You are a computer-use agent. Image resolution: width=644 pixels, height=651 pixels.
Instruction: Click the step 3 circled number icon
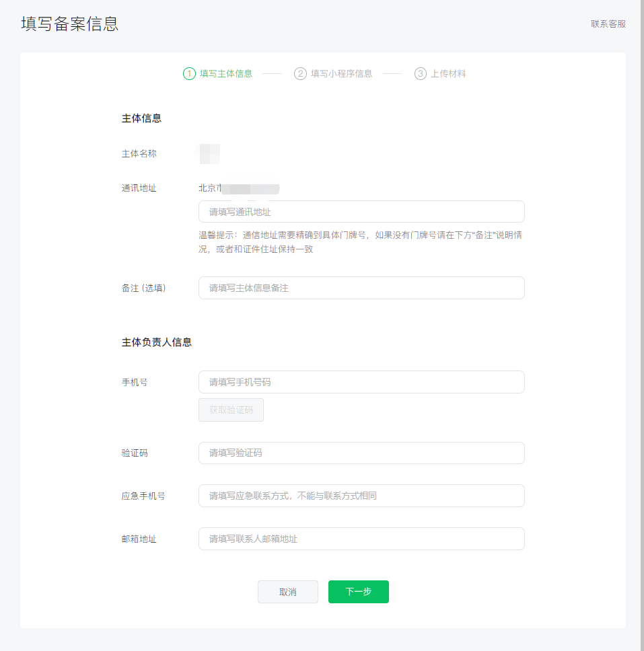click(421, 74)
